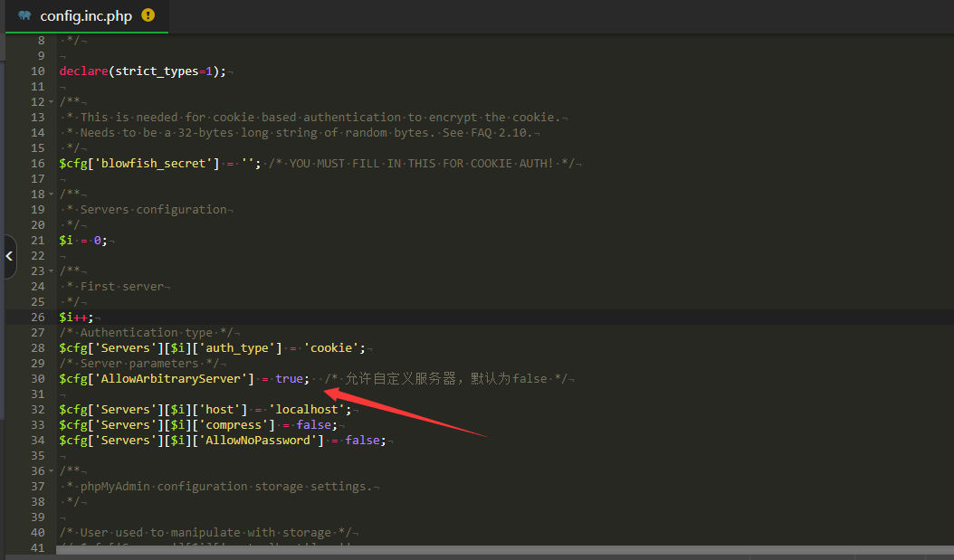The image size is (954, 560).
Task: Click the 'false' value of AllowNoPassword
Action: click(x=362, y=440)
